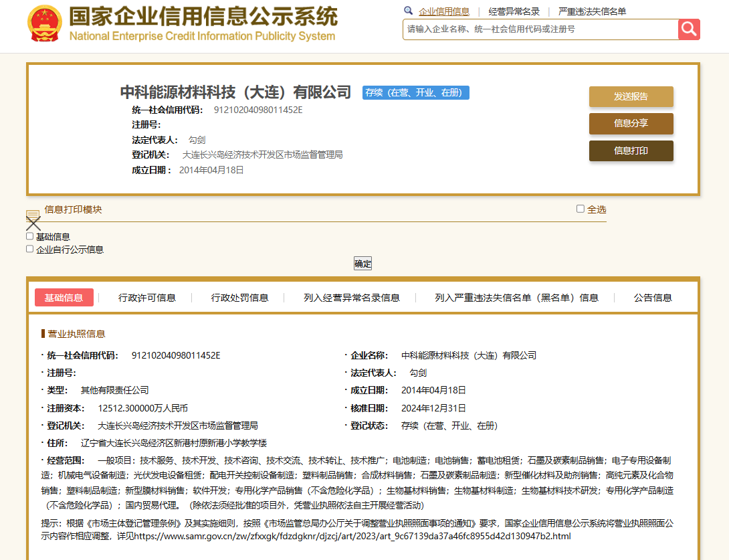Click legal representative 勾剑 in header card
This screenshot has width=729, height=560.
click(197, 140)
